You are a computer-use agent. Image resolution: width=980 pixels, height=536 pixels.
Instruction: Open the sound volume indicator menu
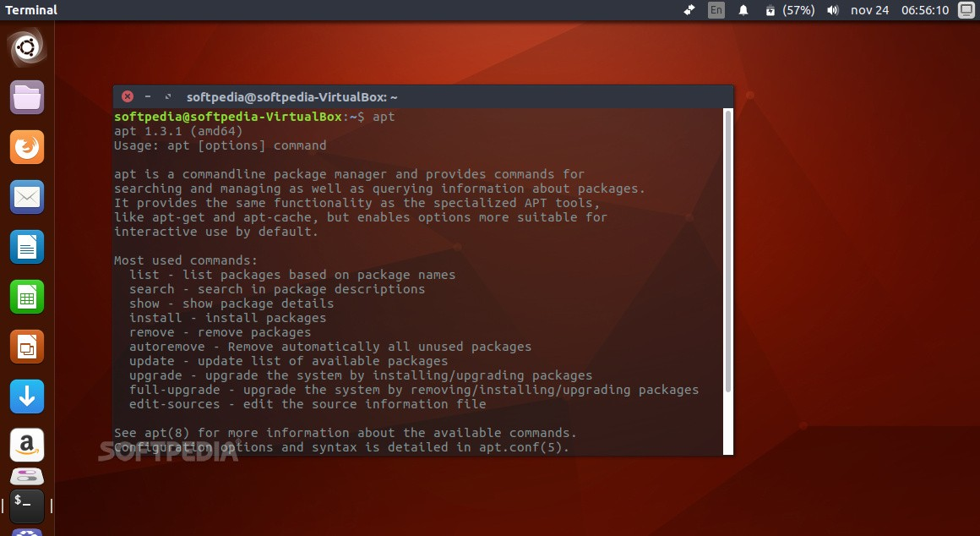[x=833, y=10]
